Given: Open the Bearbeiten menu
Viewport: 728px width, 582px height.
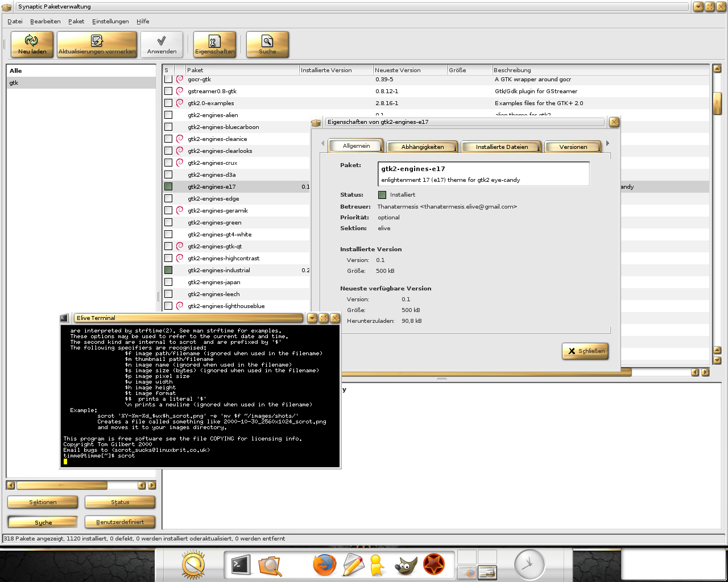Looking at the screenshot, I should click(x=45, y=21).
